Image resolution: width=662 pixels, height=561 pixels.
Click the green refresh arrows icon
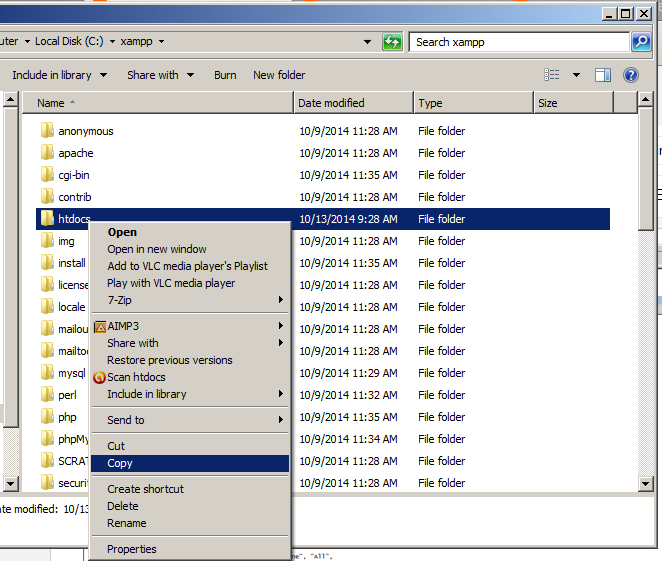[392, 42]
